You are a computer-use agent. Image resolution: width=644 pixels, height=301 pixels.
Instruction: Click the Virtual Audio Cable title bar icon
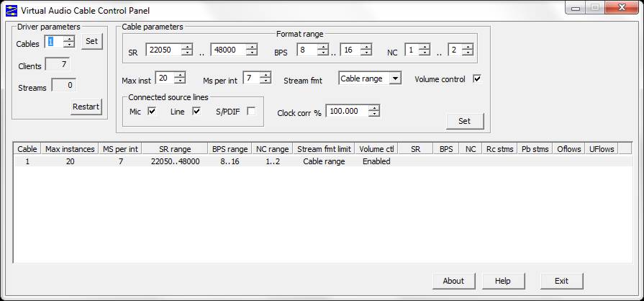(12, 10)
